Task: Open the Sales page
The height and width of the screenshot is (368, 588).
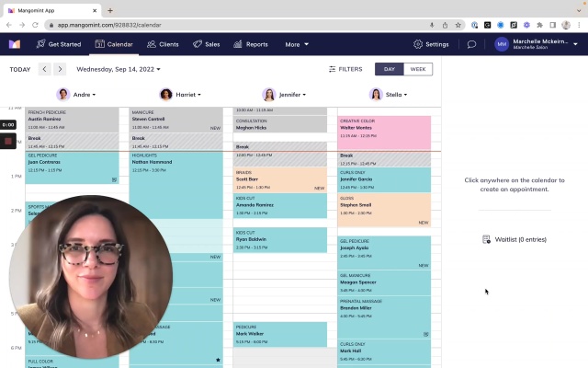Action: tap(206, 44)
